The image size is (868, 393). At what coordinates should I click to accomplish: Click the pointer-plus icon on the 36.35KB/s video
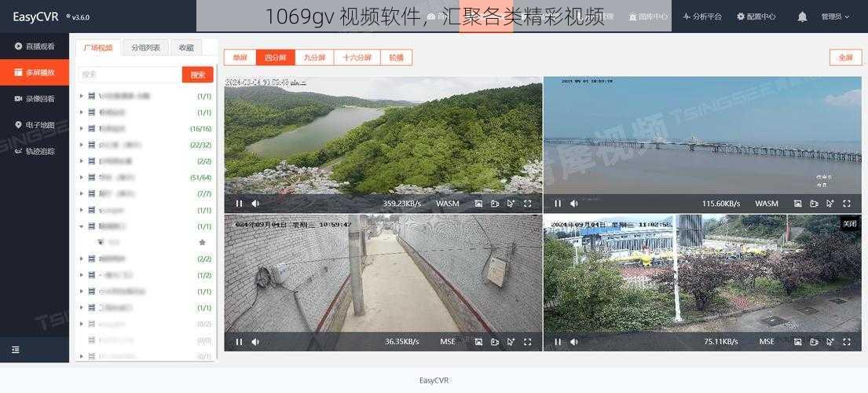511,342
